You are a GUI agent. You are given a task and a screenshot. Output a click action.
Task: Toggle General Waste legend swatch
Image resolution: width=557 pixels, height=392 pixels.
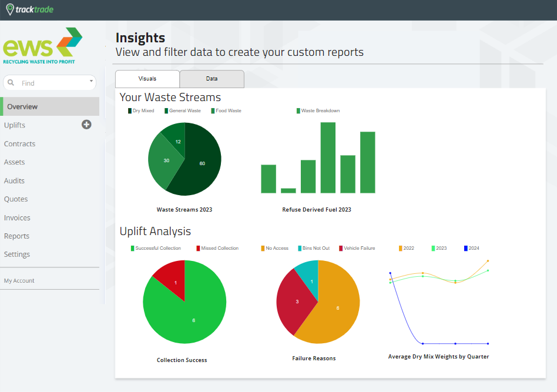click(166, 111)
